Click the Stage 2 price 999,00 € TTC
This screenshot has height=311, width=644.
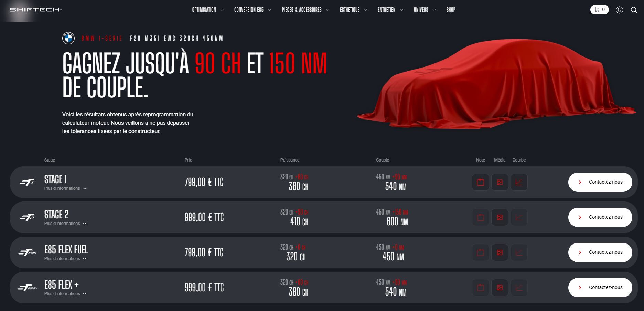[204, 217]
